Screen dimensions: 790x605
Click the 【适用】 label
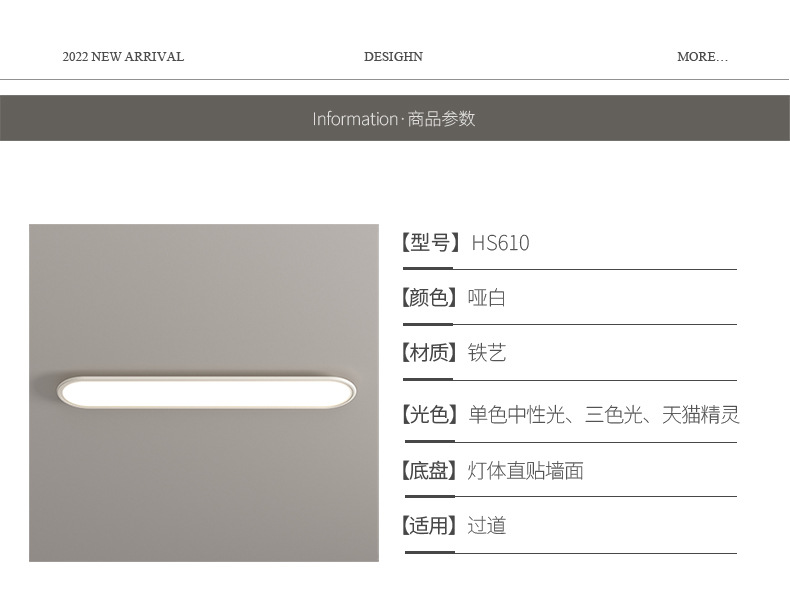tap(433, 526)
